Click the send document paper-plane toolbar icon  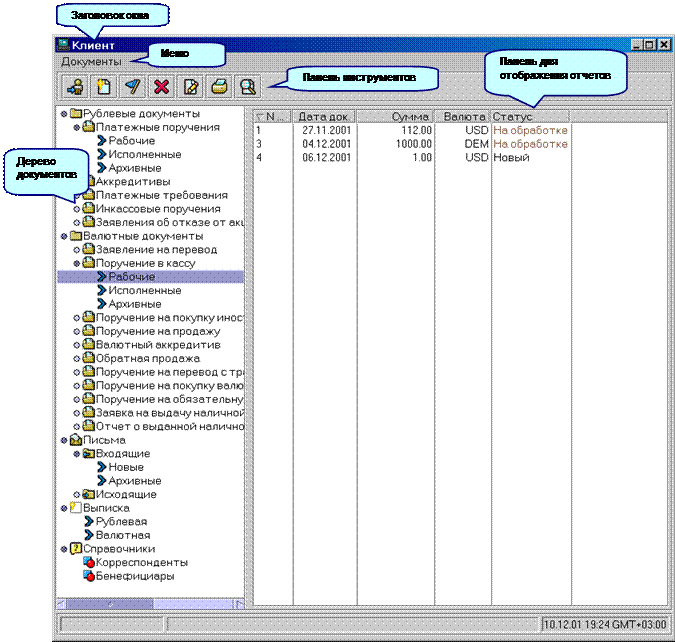click(x=133, y=87)
